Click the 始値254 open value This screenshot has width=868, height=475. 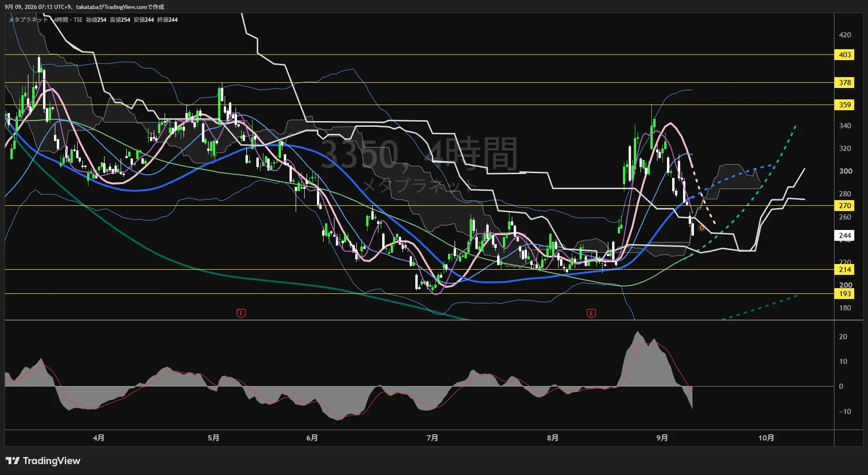(x=96, y=20)
